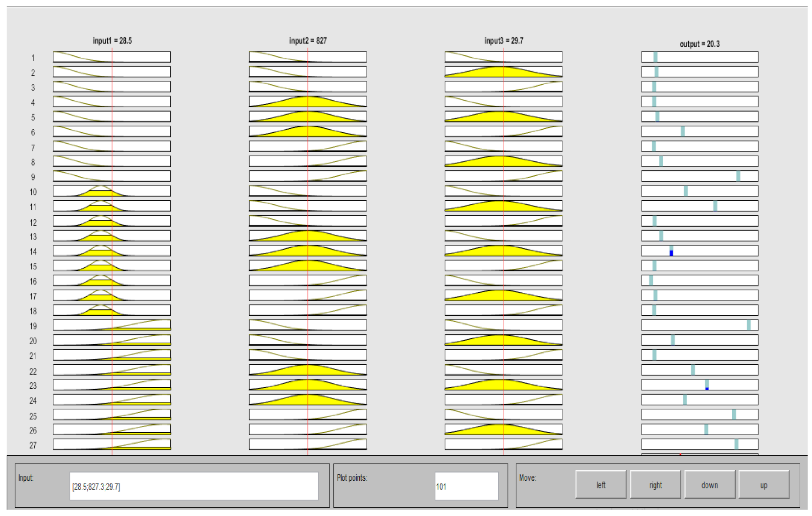The image size is (812, 516).
Task: Click rule 13 input2 membership plot
Action: 308,235
